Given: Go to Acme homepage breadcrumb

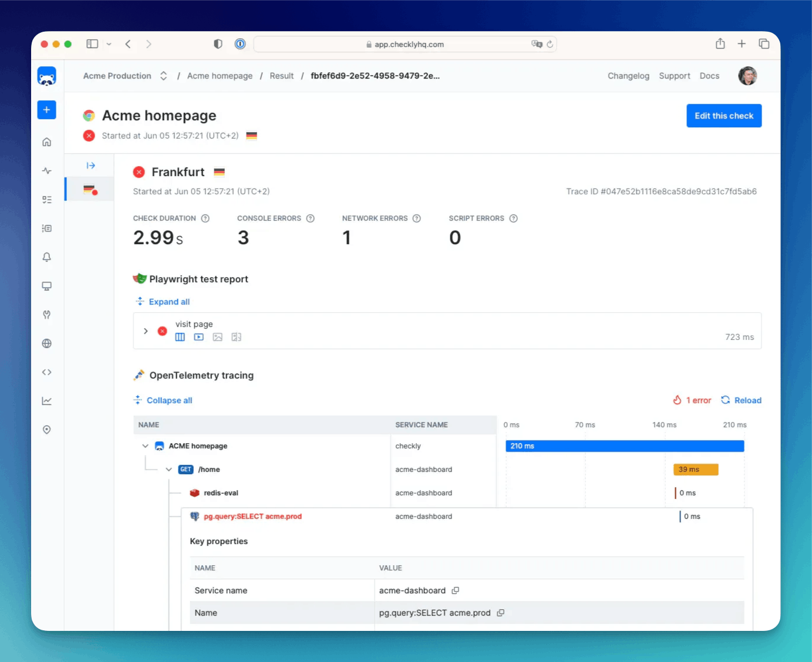Looking at the screenshot, I should (x=220, y=76).
